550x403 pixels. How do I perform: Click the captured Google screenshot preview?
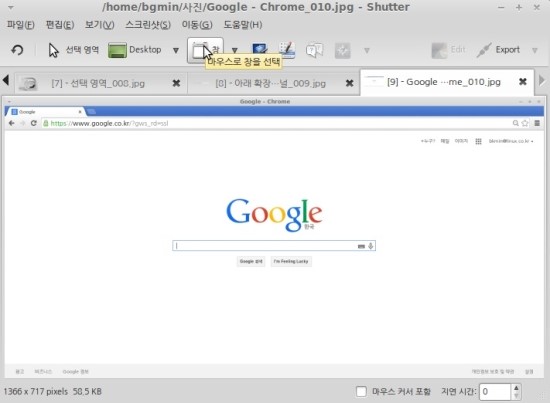(x=275, y=237)
